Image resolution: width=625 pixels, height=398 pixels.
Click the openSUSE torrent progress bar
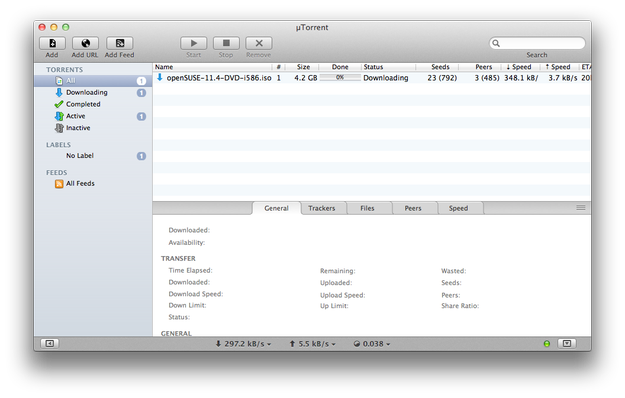[x=340, y=78]
